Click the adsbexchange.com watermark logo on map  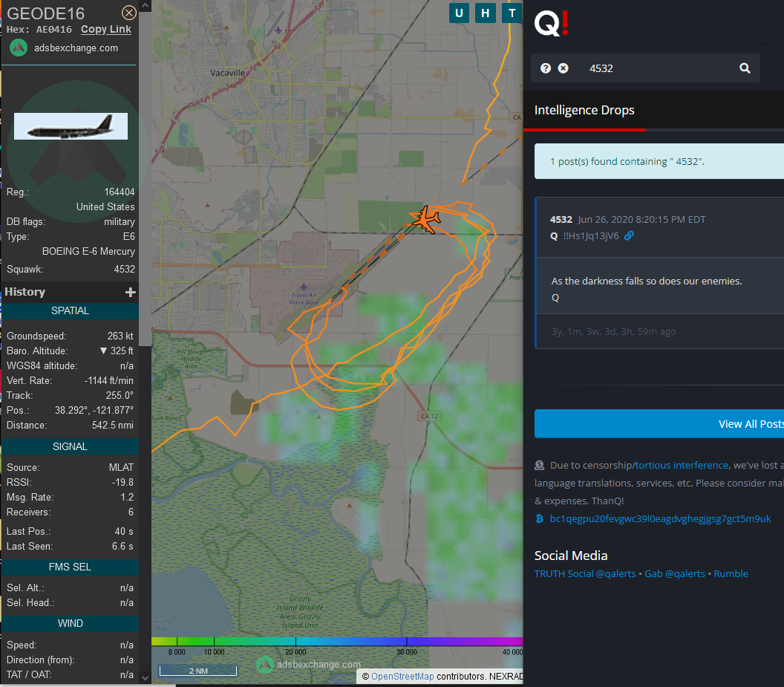tap(264, 665)
